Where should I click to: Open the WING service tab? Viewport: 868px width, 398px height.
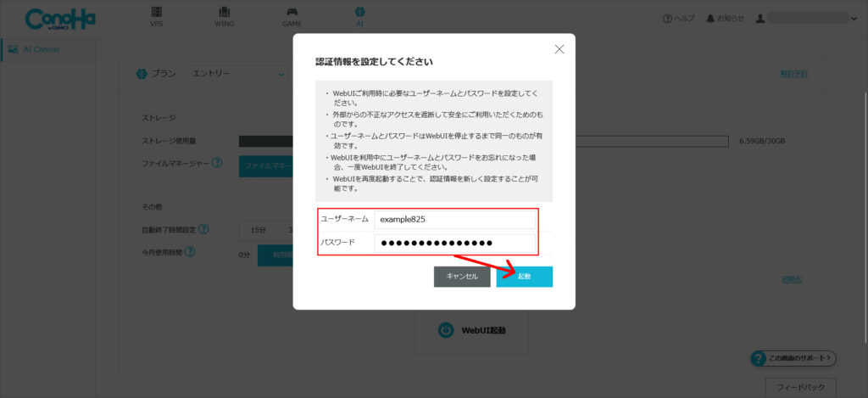(x=224, y=17)
